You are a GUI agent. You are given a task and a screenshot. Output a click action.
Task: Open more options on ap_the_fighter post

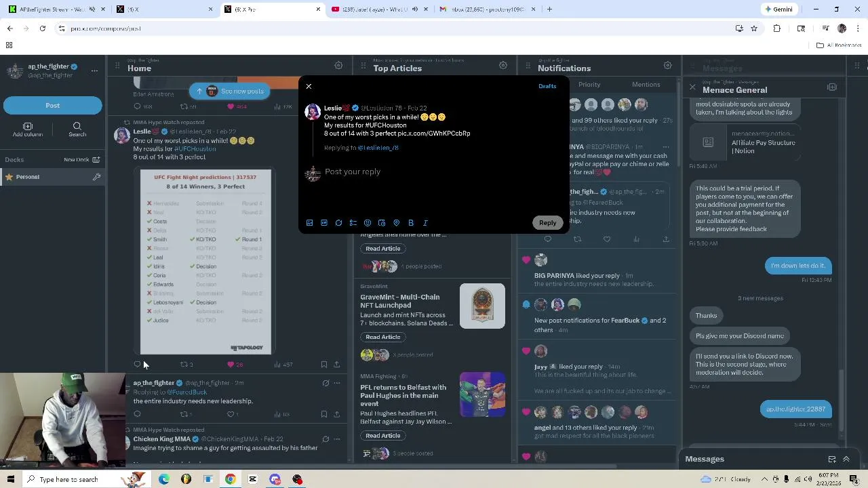tap(337, 383)
